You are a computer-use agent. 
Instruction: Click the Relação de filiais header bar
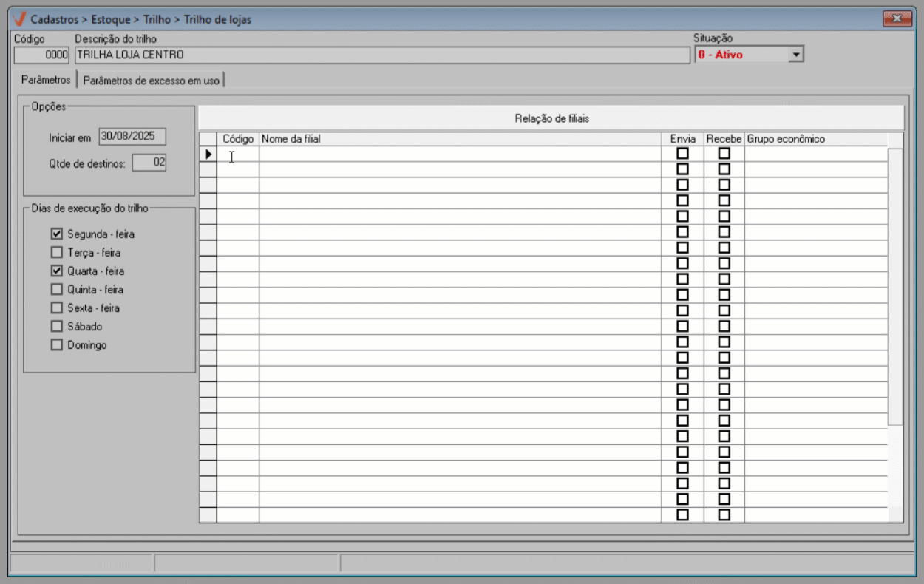coord(551,118)
